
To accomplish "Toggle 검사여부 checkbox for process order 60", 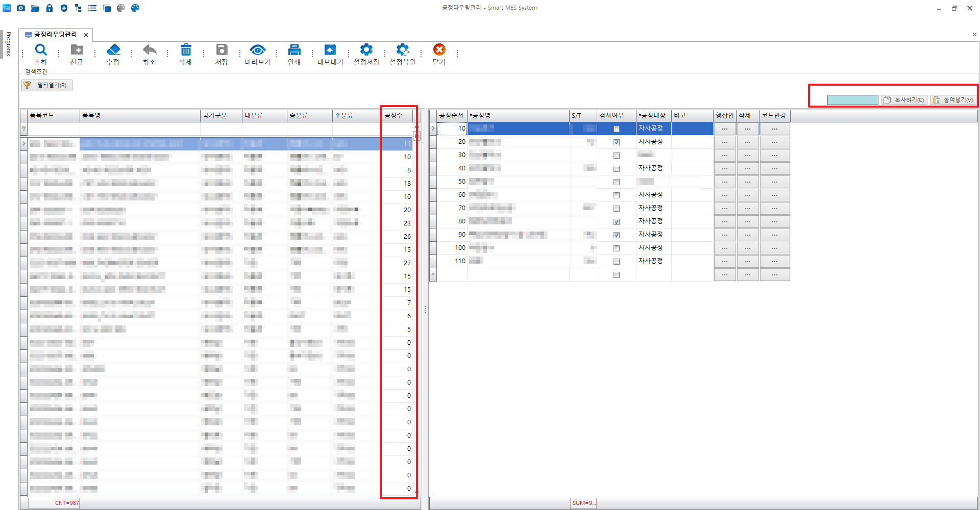I will 617,195.
